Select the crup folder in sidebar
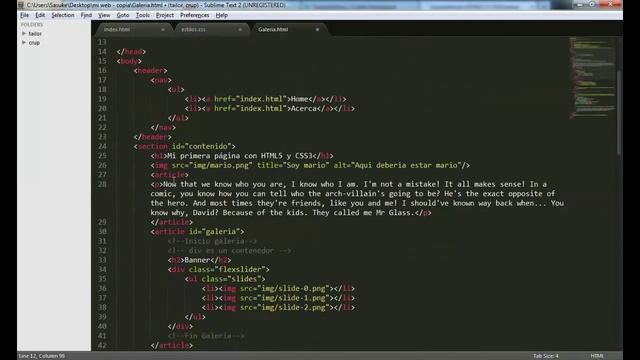640x360 pixels. [34, 42]
